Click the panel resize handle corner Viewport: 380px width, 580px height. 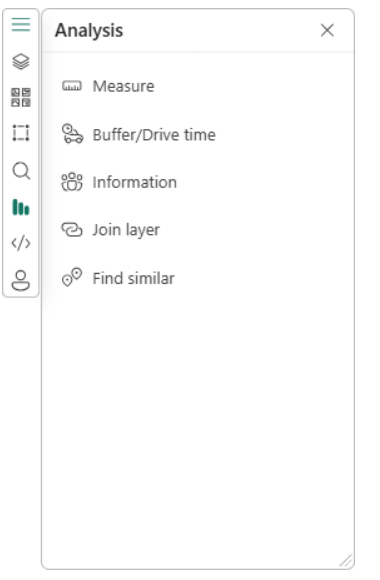[x=346, y=561]
